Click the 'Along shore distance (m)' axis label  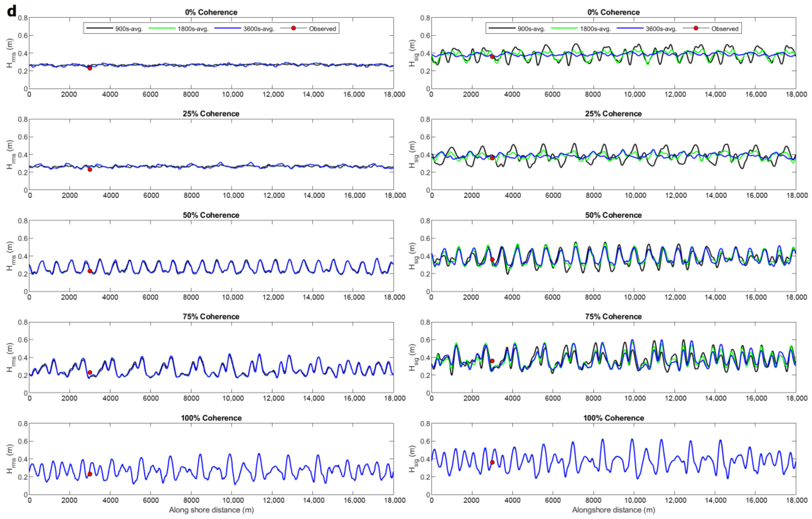click(211, 510)
